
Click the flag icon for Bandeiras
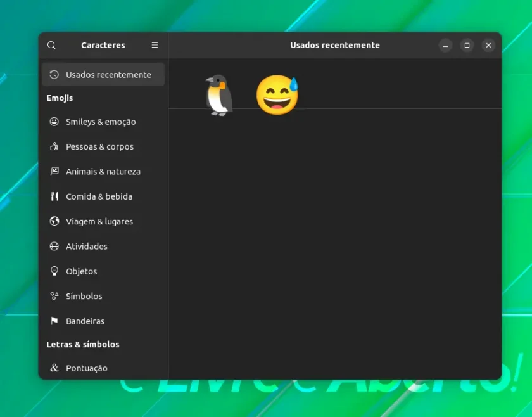point(54,321)
